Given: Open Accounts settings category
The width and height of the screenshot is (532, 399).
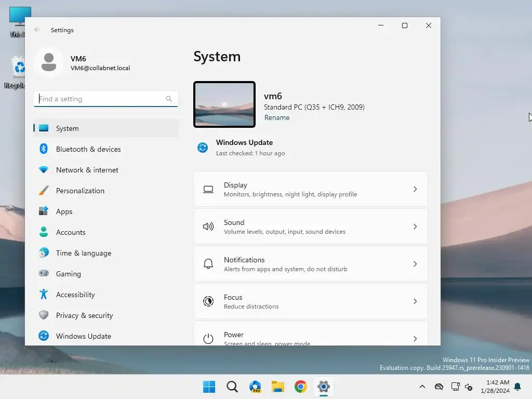Looking at the screenshot, I should [106, 232].
